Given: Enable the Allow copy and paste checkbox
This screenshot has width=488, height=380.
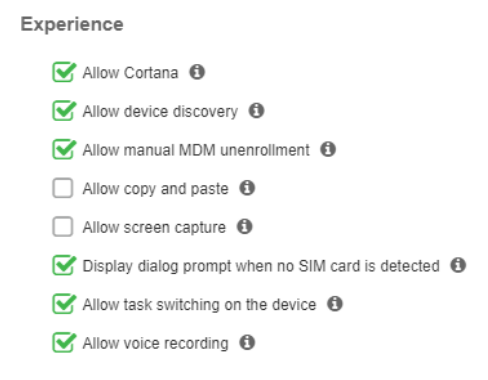Looking at the screenshot, I should [x=63, y=188].
